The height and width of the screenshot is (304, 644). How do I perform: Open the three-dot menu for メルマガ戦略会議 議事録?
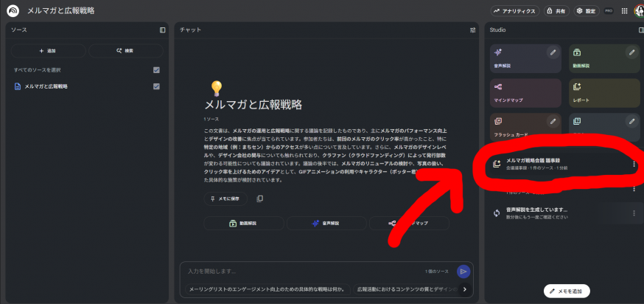click(634, 164)
